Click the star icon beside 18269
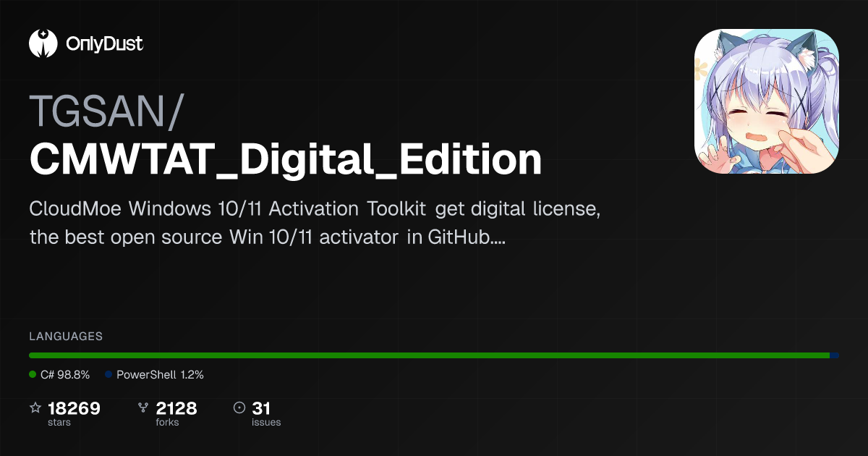Viewport: 868px width, 456px height. pyautogui.click(x=35, y=408)
